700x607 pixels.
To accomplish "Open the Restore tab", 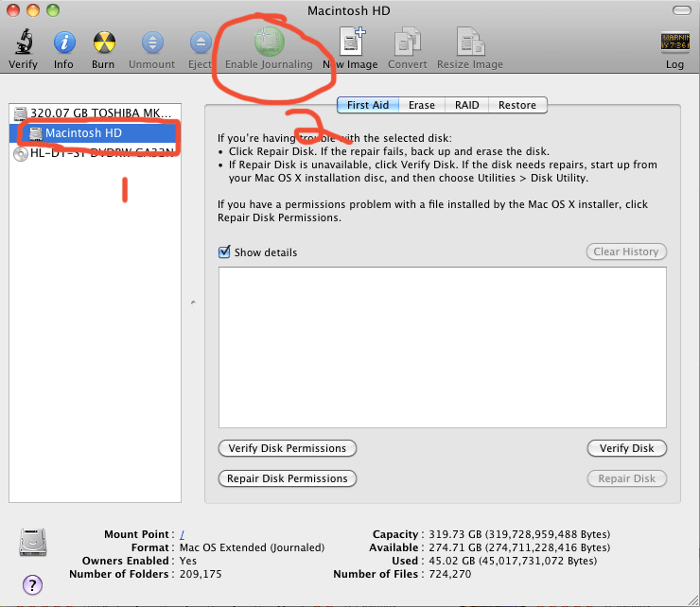I will pos(517,105).
